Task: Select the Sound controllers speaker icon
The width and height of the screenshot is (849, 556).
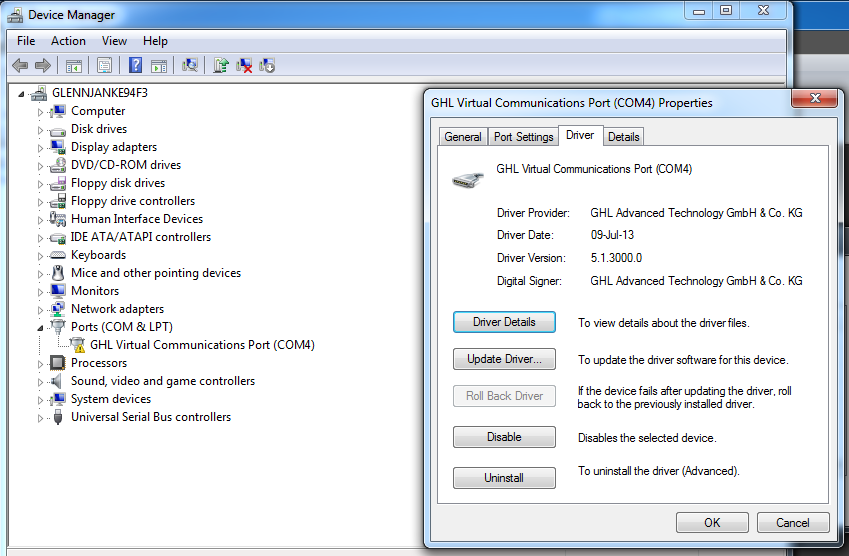Action: pyautogui.click(x=56, y=381)
